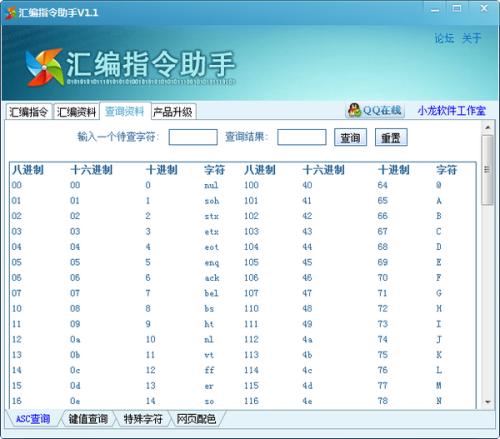Switch to the 产品升级 tab
Viewport: 500px width, 439px height.
click(173, 112)
